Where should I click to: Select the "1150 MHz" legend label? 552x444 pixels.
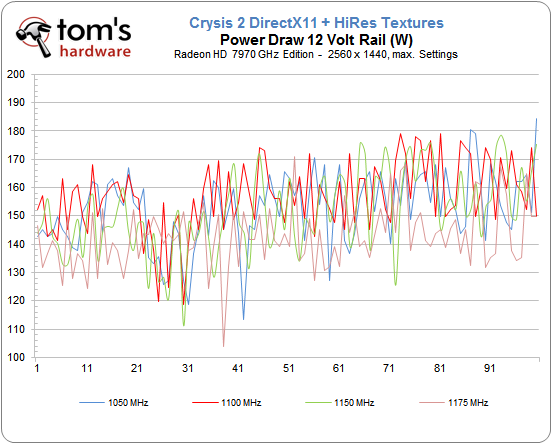pyautogui.click(x=354, y=403)
